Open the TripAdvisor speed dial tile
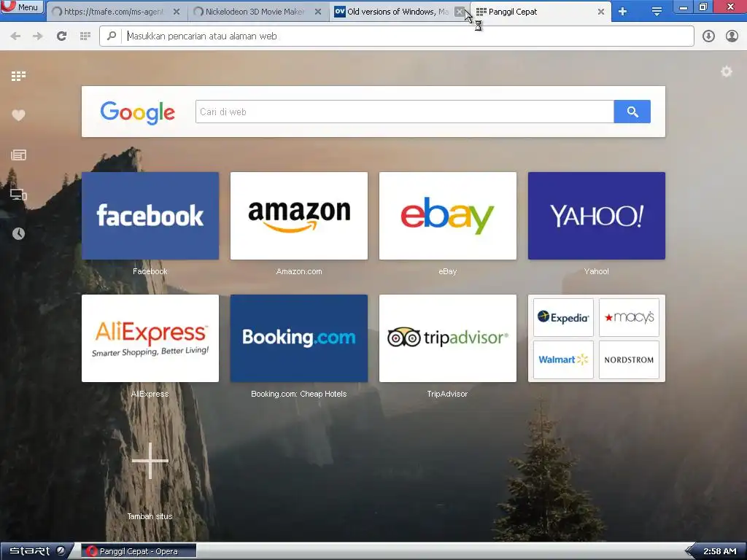Viewport: 747px width, 560px height. 447,338
